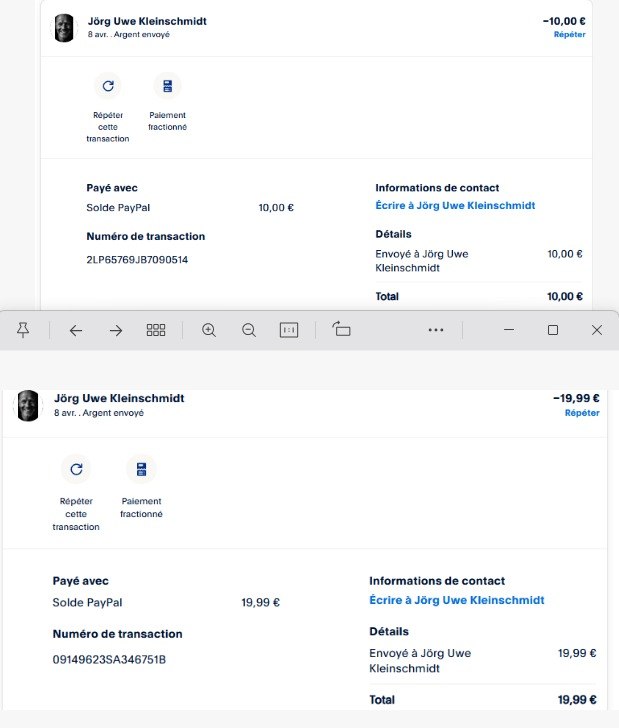Click Paiement fractionné icon in bottom transaction
Image resolution: width=619 pixels, height=728 pixels.
142,469
